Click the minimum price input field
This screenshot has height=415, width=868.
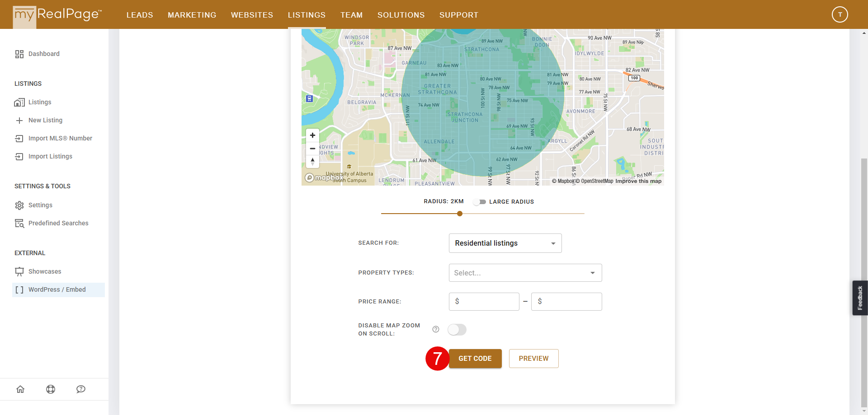point(484,302)
